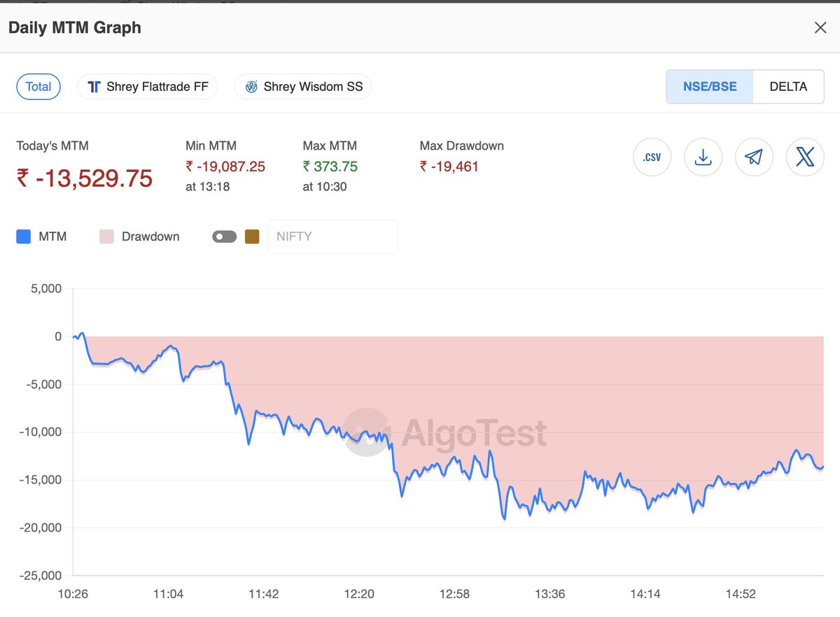Open the brown overlay color swatch

(x=252, y=236)
